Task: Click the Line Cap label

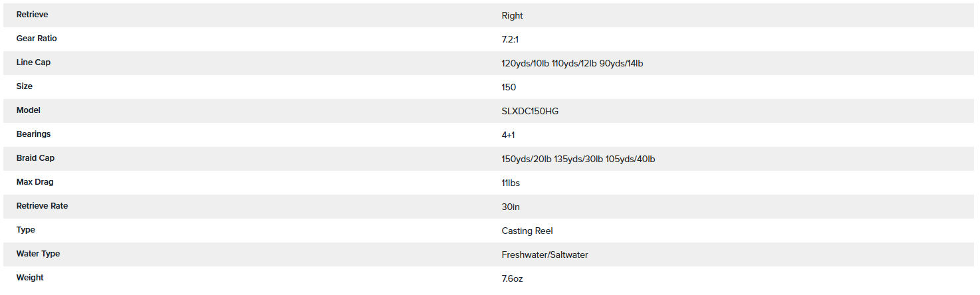Action: pos(33,62)
